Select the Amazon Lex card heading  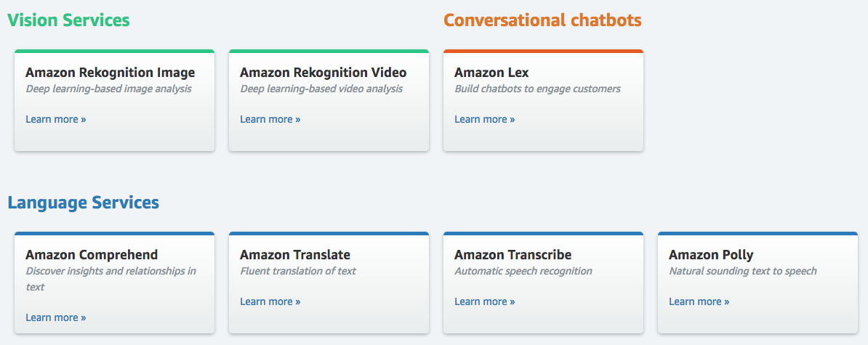tap(491, 73)
